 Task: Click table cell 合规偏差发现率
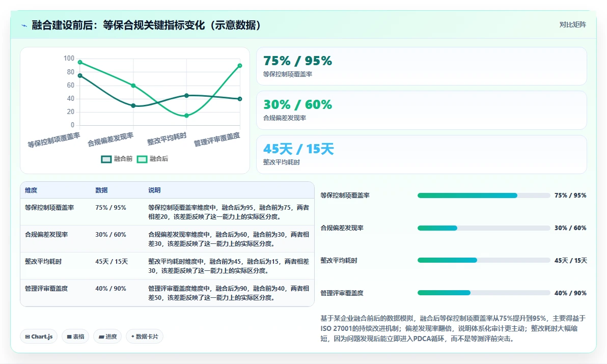(46, 234)
